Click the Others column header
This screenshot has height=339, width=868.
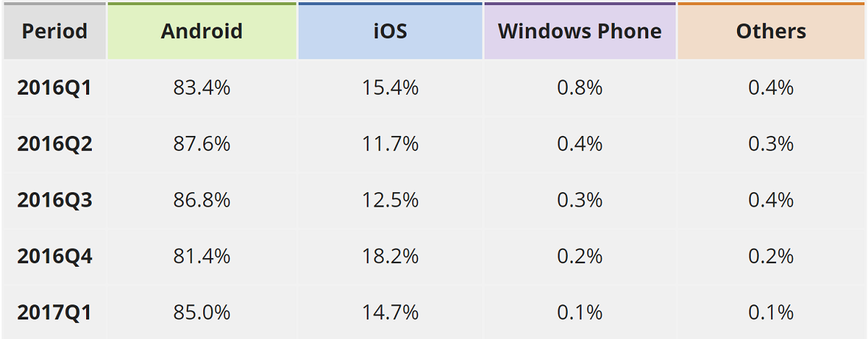pos(771,32)
